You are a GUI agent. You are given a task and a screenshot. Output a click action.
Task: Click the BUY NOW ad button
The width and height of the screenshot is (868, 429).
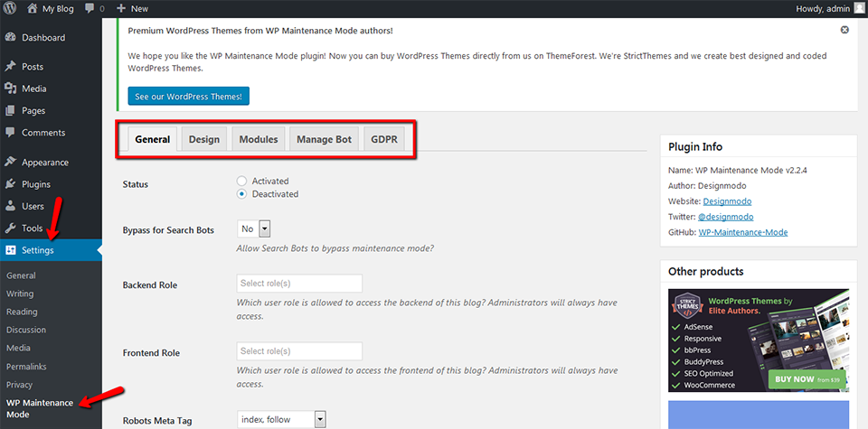(807, 379)
